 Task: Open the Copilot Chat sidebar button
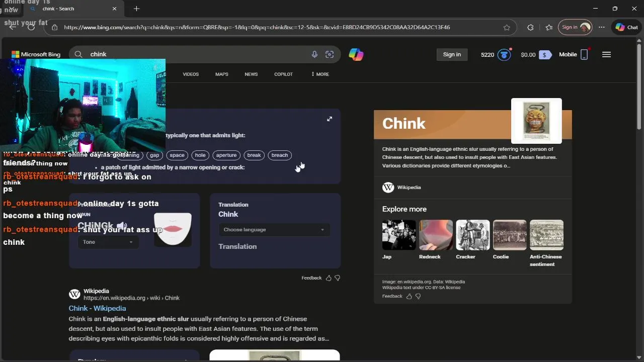point(627,27)
